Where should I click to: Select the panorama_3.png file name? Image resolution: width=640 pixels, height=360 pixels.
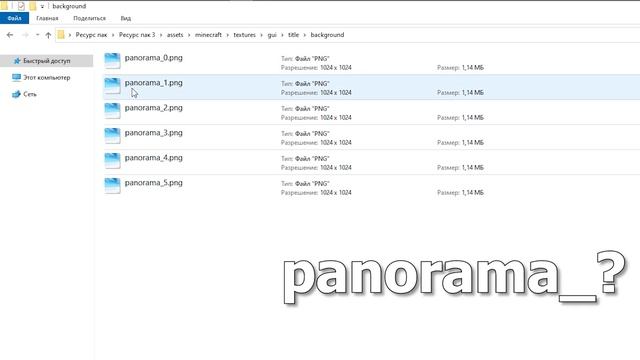(x=153, y=133)
